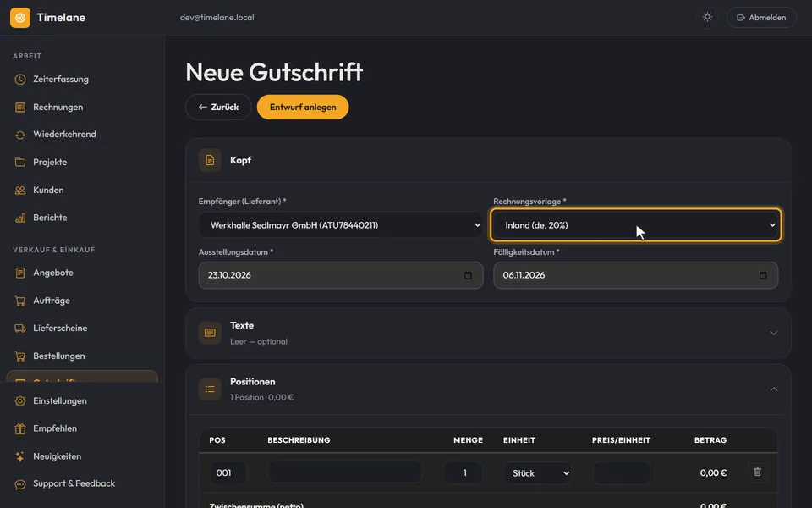This screenshot has height=508, width=812.
Task: Select the Kunden people icon
Action: [x=20, y=190]
